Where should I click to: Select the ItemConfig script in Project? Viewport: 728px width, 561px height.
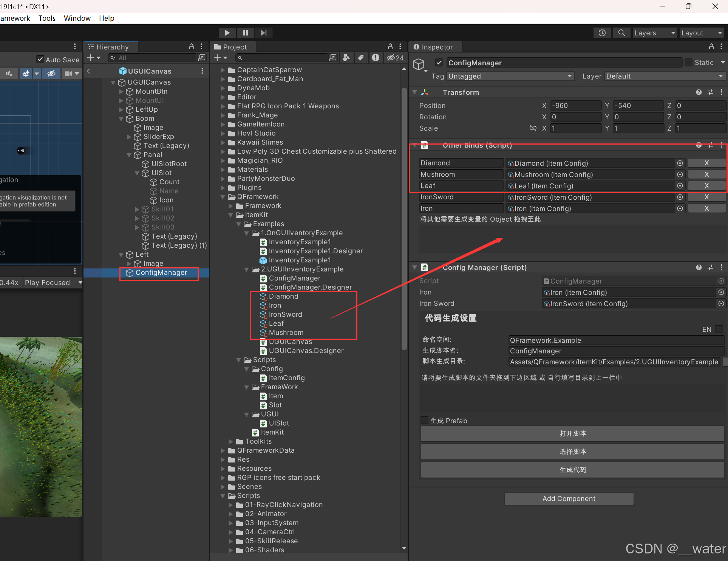tap(286, 378)
